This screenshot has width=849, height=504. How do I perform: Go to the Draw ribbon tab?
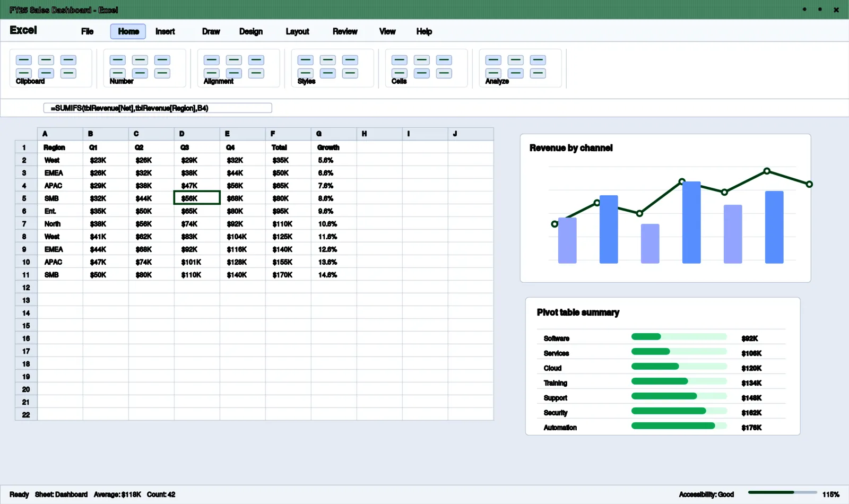pyautogui.click(x=211, y=31)
